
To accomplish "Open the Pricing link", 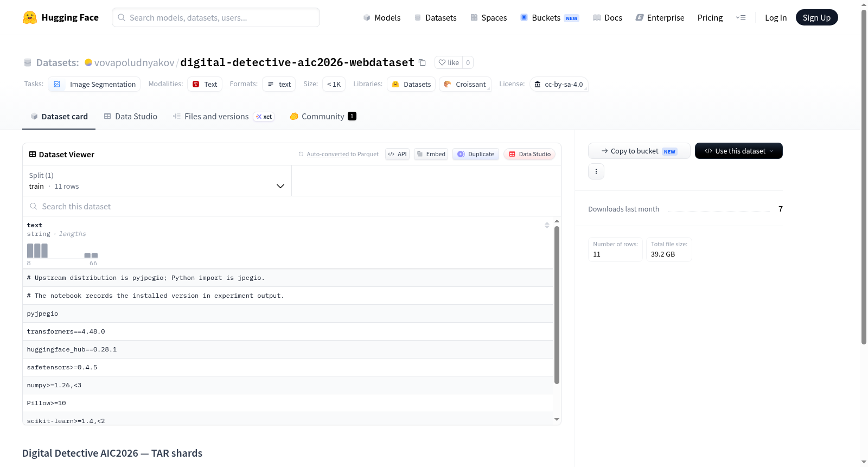I will coord(710,17).
